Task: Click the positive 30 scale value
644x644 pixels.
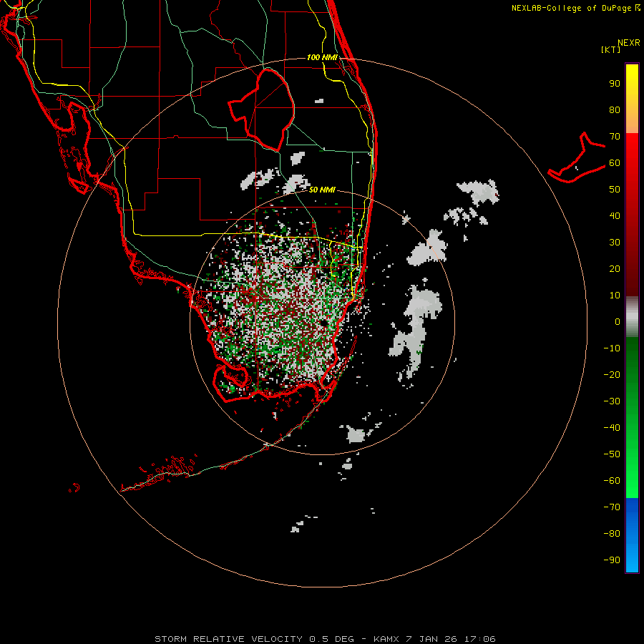Action: pyautogui.click(x=615, y=243)
